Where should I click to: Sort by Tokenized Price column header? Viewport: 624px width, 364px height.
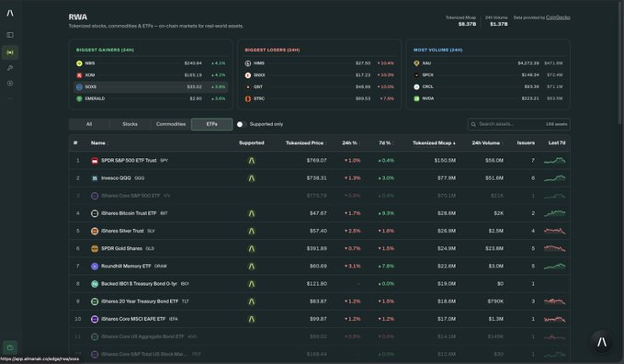pos(305,143)
